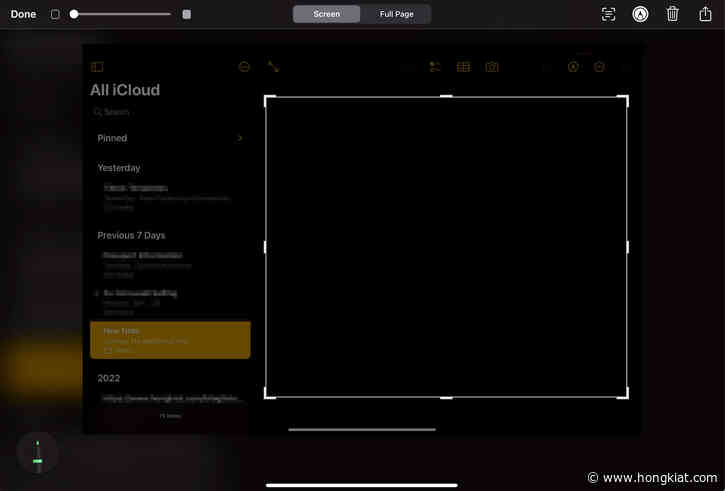Open the Live Text scan tool
This screenshot has height=491, width=725.
[608, 14]
